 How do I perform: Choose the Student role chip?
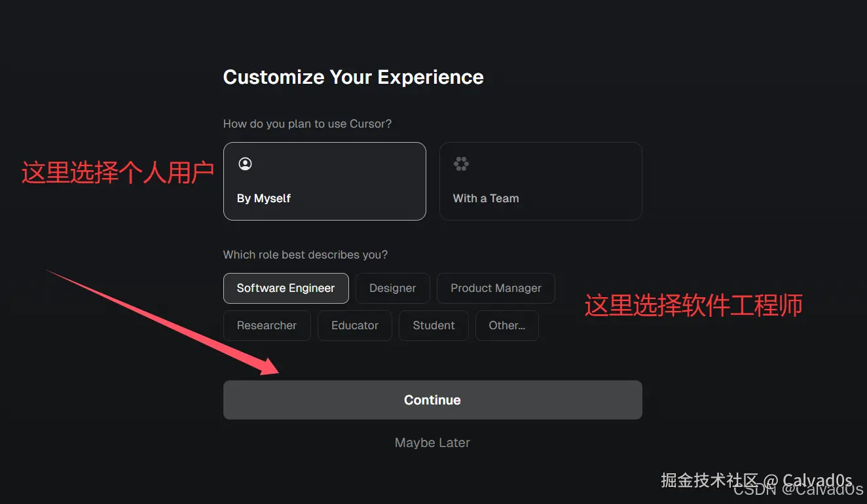[433, 325]
